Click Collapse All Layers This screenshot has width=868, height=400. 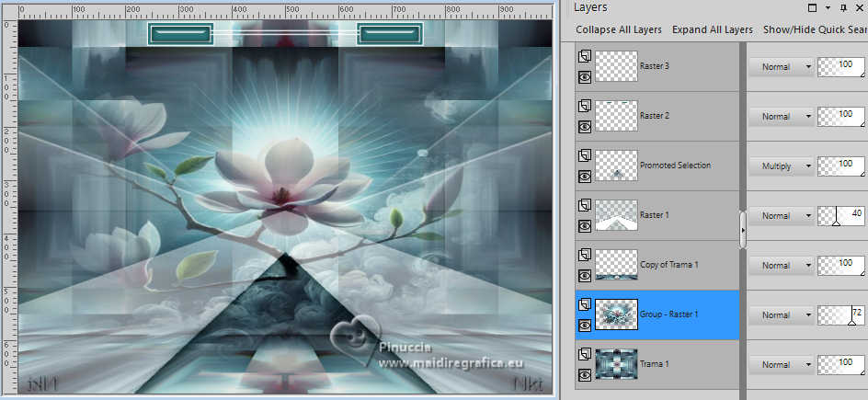[x=618, y=29]
